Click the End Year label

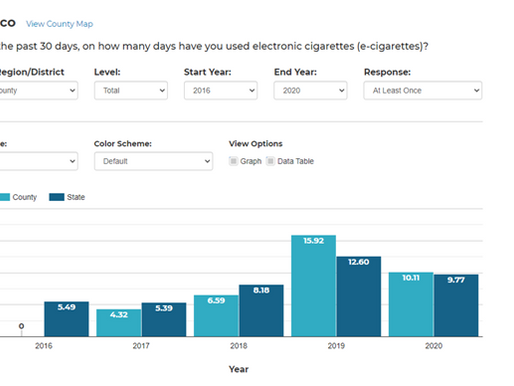(295, 72)
